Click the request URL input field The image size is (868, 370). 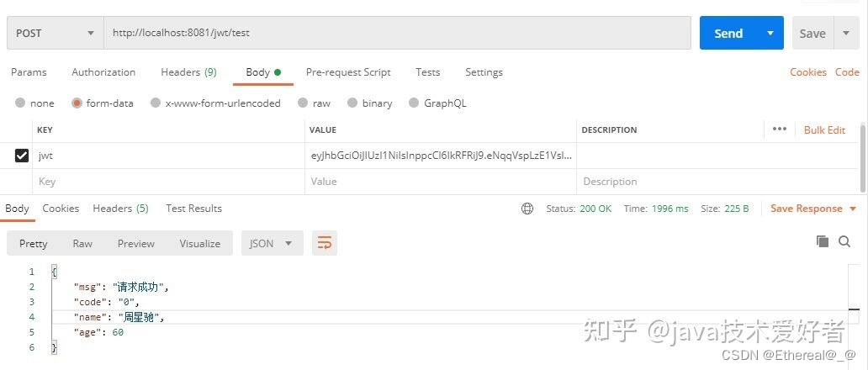pos(395,34)
